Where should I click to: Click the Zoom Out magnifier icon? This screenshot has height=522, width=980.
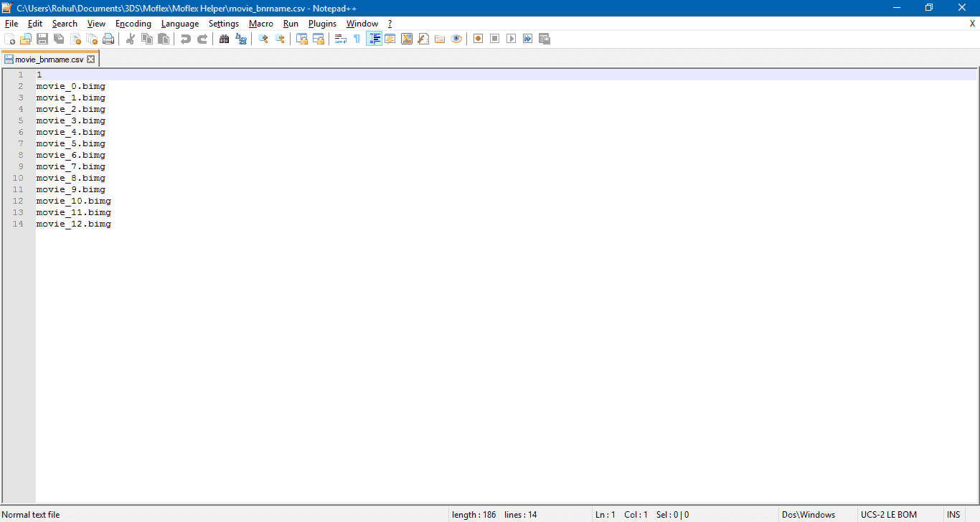click(280, 39)
